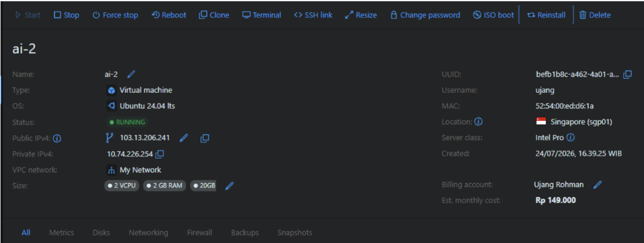Show Public IPv4 info tooltip icon
Viewport: 644px width, 243px height.
click(x=57, y=138)
